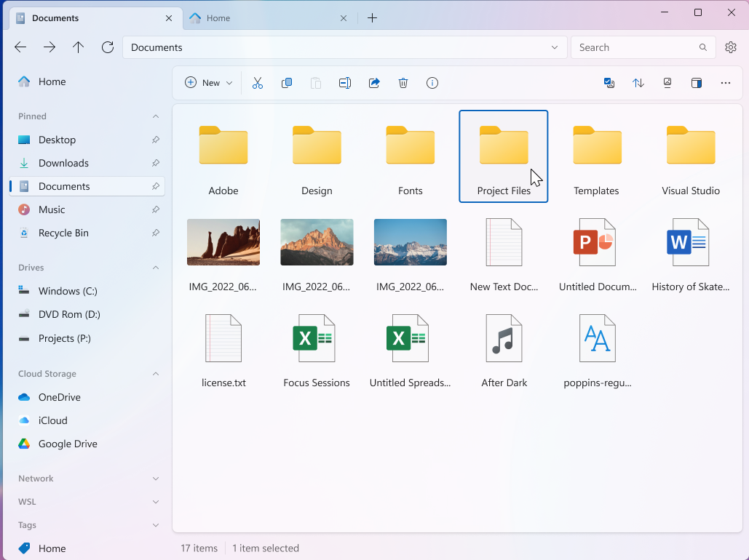The image size is (749, 560).
Task: Unpin Recycle Bin using its pin icon
Action: click(156, 233)
